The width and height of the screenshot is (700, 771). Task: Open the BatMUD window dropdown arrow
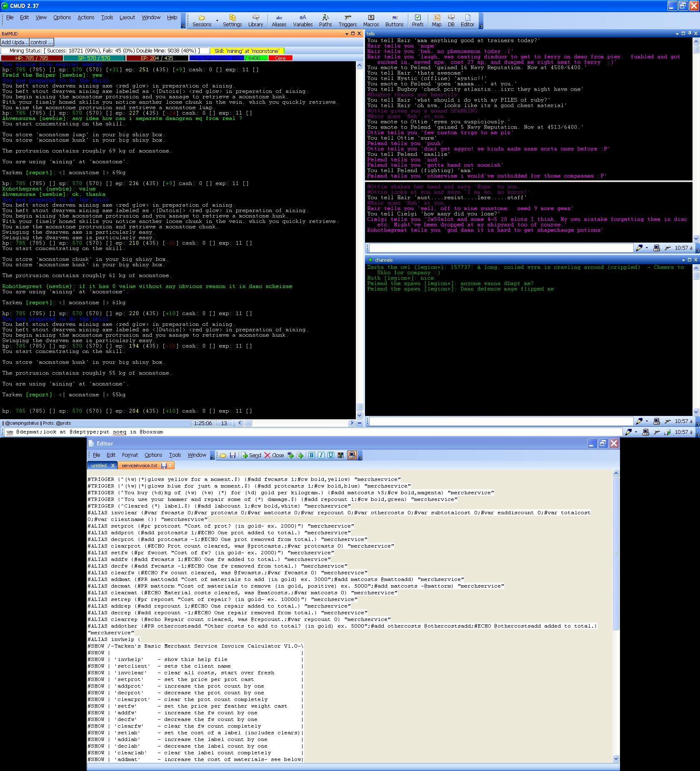click(347, 34)
